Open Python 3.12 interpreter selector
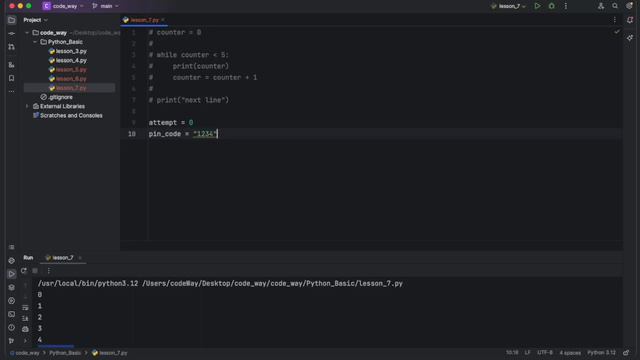This screenshot has width=640, height=360. pyautogui.click(x=601, y=353)
